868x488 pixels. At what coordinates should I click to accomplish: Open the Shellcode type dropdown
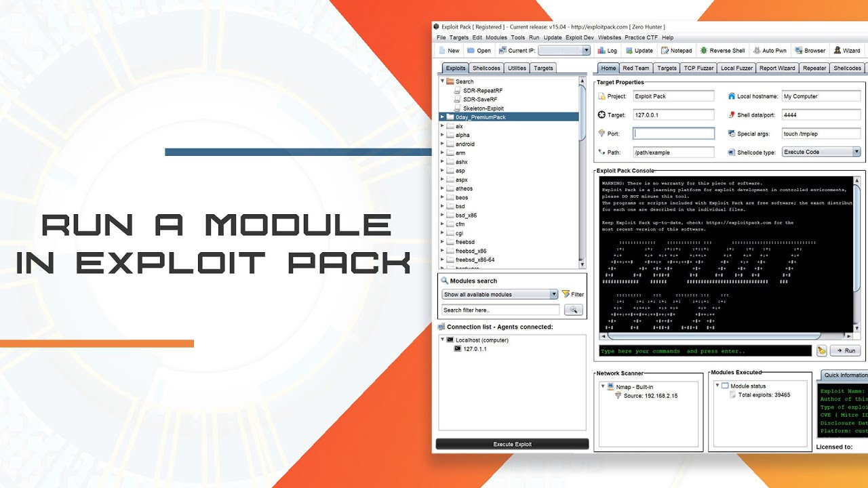pyautogui.click(x=856, y=152)
